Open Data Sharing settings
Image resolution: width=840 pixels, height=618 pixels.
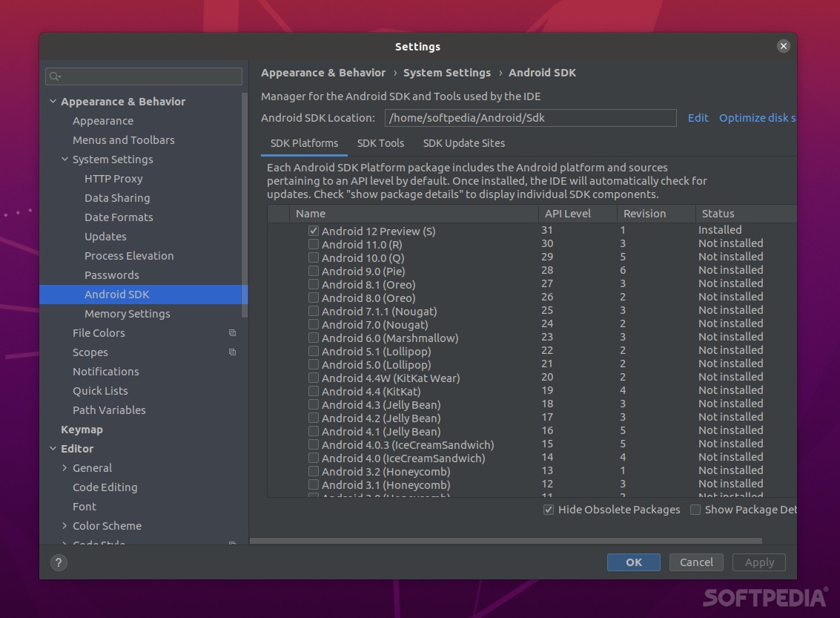click(117, 198)
